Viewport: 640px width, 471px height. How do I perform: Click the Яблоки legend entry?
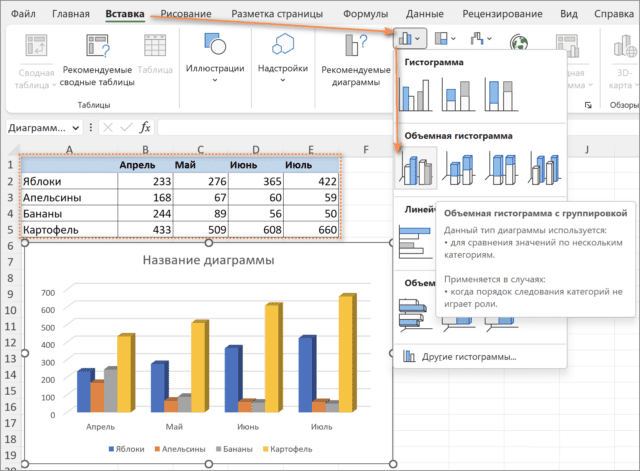click(x=127, y=449)
